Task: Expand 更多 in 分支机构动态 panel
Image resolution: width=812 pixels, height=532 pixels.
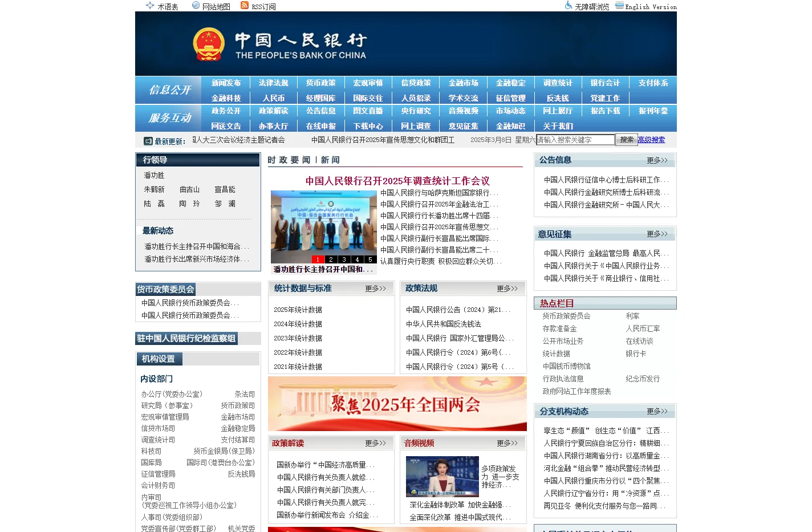Action: pyautogui.click(x=657, y=411)
